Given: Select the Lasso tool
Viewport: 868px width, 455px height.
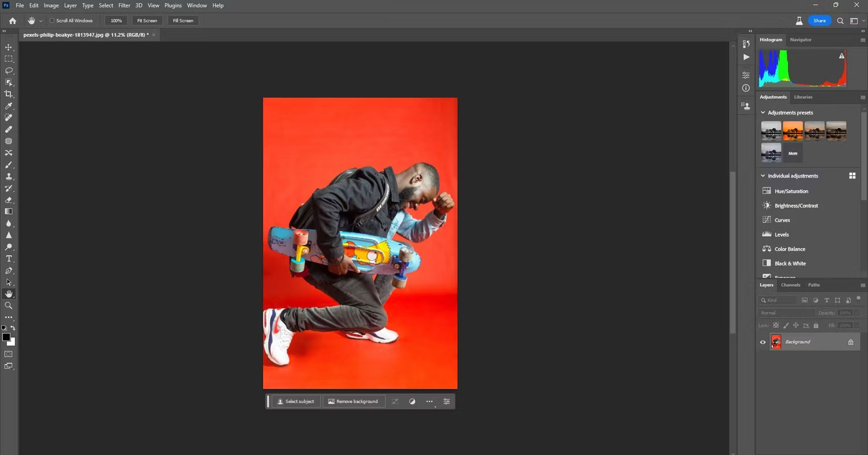Looking at the screenshot, I should [x=9, y=71].
